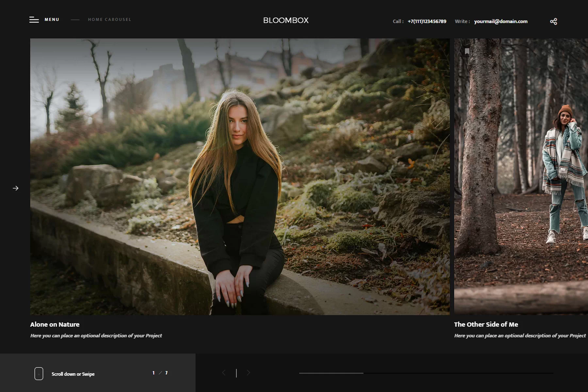
Task: Click the share icon in header
Action: click(553, 22)
